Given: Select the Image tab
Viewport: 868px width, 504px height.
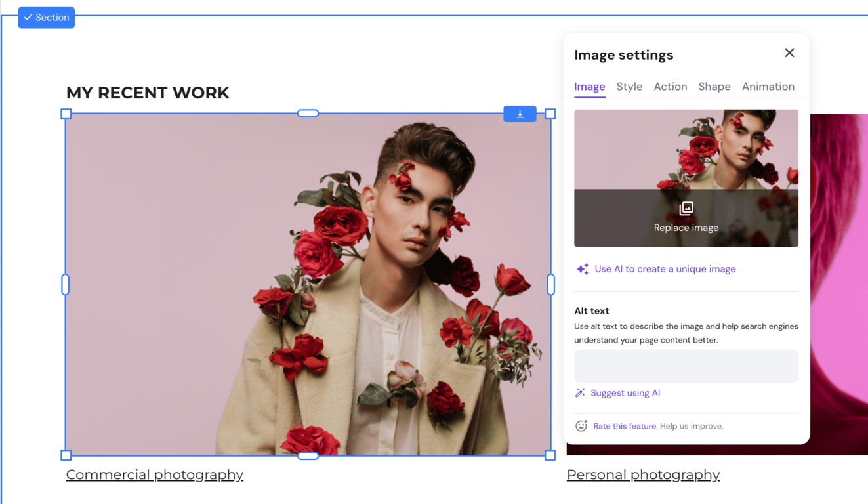Looking at the screenshot, I should pyautogui.click(x=589, y=86).
